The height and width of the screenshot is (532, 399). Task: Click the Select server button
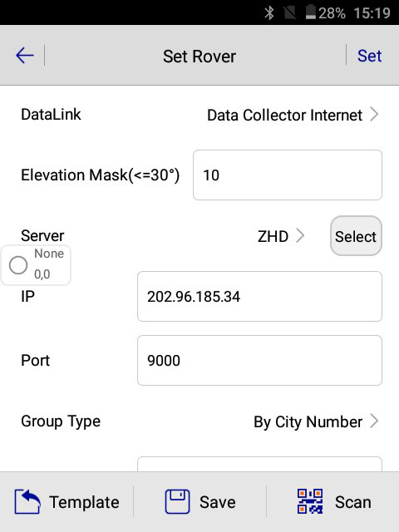pyautogui.click(x=356, y=236)
